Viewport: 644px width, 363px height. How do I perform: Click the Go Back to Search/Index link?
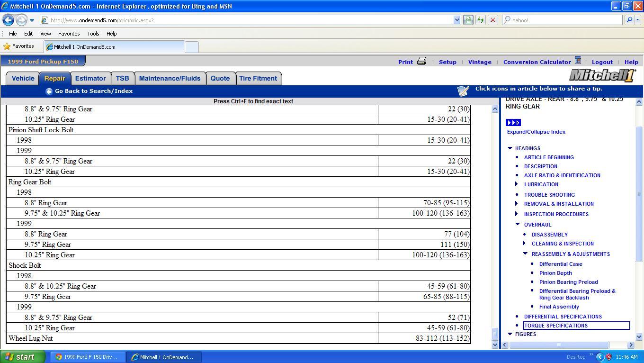point(94,91)
